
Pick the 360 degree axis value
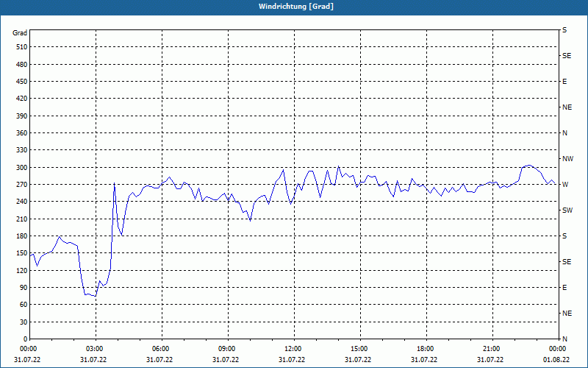22,133
